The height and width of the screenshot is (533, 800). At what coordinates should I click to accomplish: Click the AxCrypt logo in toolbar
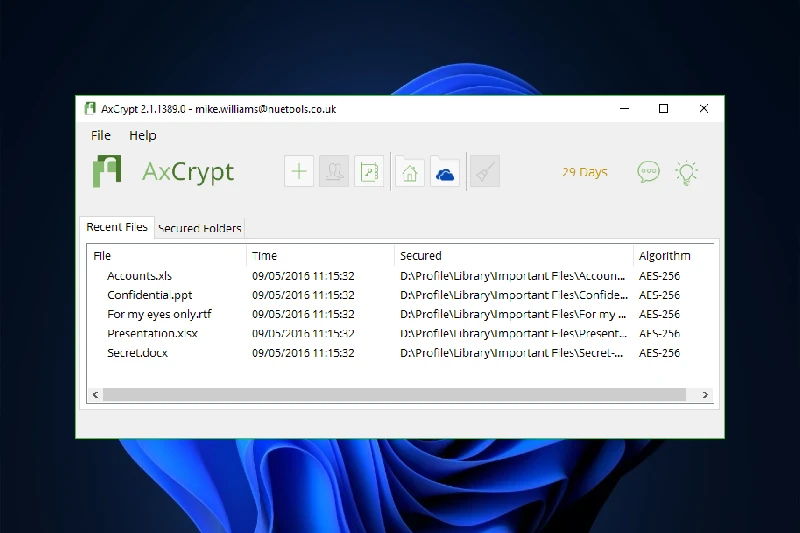coord(163,171)
